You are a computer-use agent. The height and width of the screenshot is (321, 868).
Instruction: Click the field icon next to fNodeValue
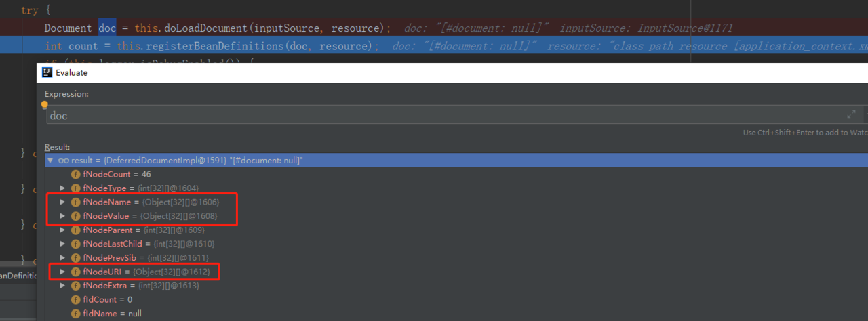click(76, 216)
